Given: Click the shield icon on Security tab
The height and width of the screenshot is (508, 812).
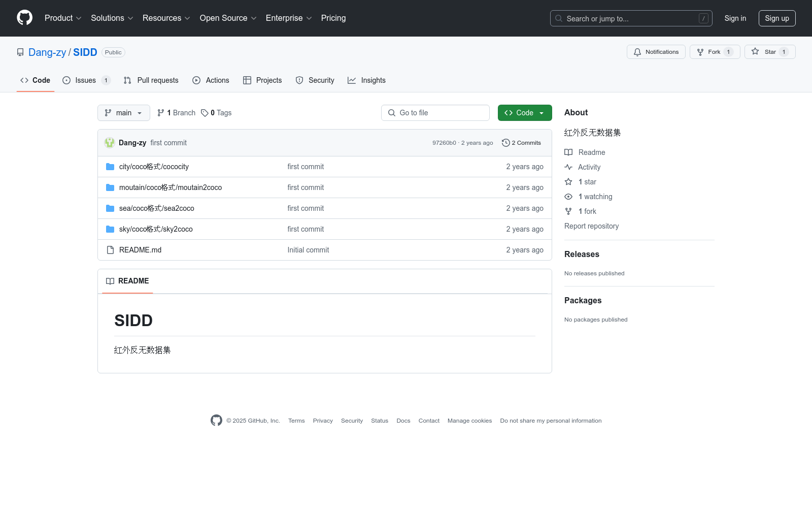Looking at the screenshot, I should click(x=299, y=80).
